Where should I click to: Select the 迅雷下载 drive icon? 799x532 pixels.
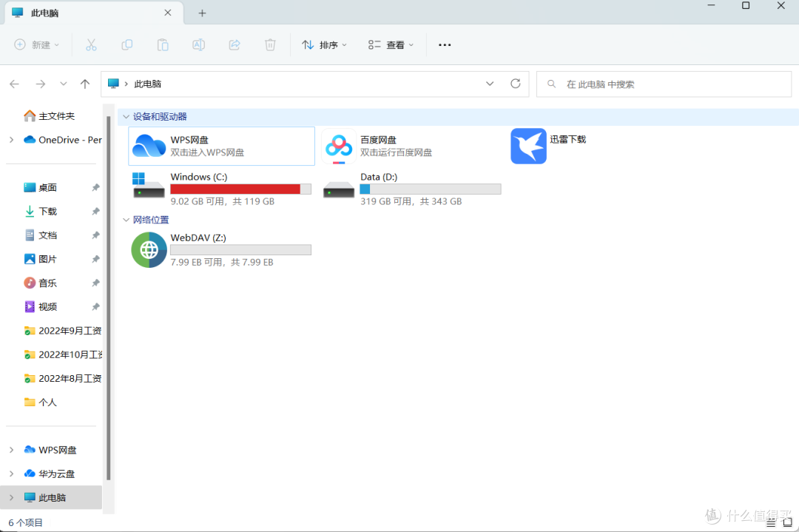coord(528,146)
